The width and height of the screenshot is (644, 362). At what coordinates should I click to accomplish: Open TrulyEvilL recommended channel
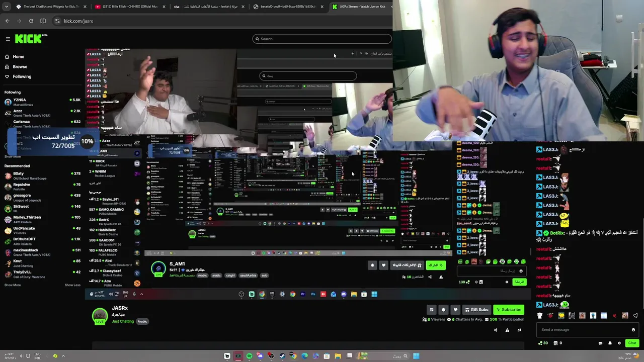(x=42, y=274)
